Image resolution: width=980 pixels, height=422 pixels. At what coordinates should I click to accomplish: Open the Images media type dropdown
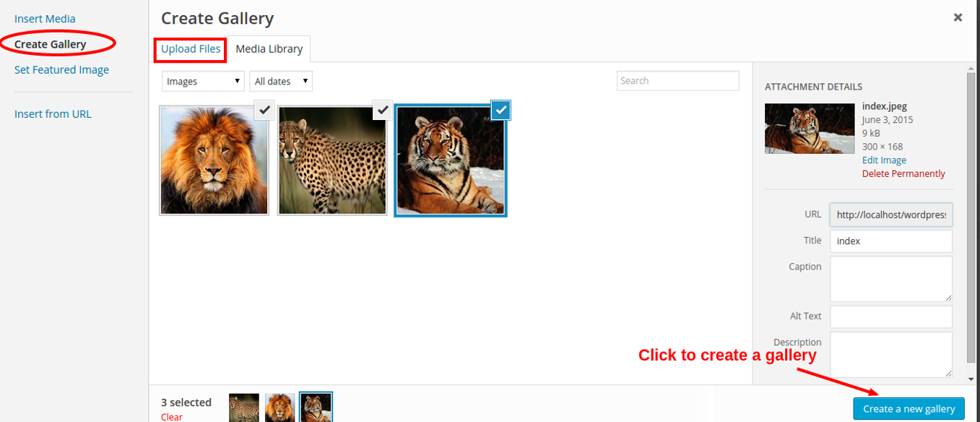pos(203,81)
